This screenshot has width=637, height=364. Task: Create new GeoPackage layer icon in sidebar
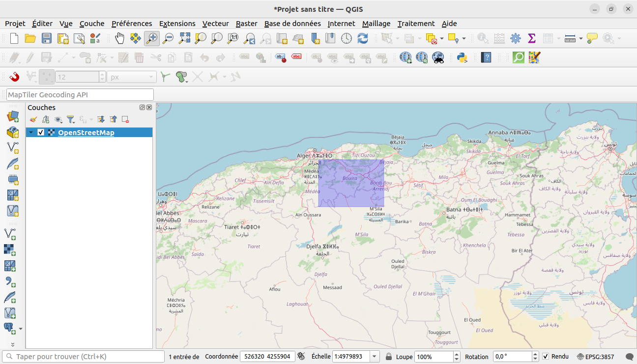click(13, 132)
